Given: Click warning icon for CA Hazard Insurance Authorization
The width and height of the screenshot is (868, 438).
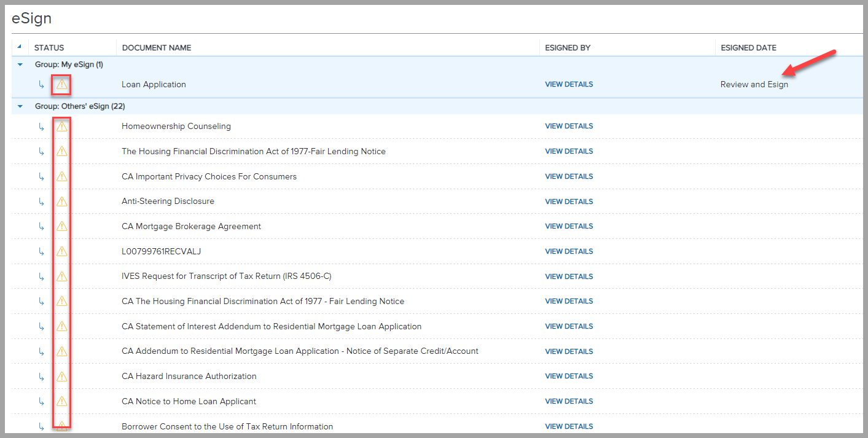Looking at the screenshot, I should [x=61, y=377].
